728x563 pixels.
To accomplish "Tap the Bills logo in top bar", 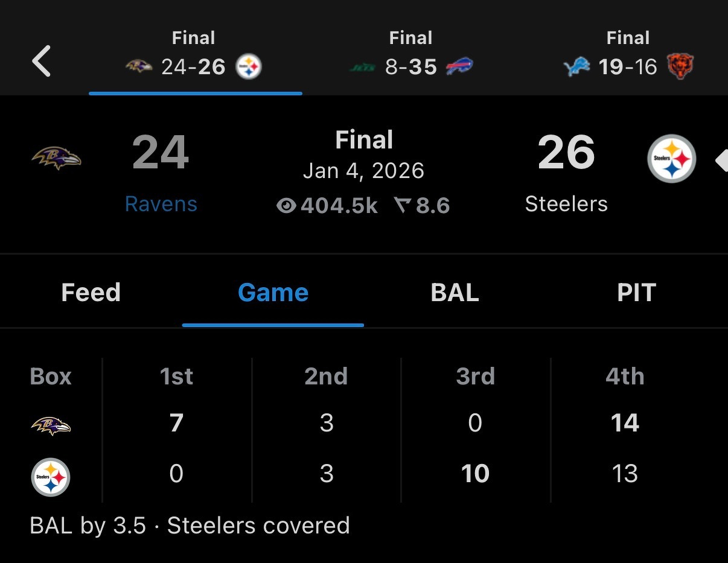I will pyautogui.click(x=459, y=67).
